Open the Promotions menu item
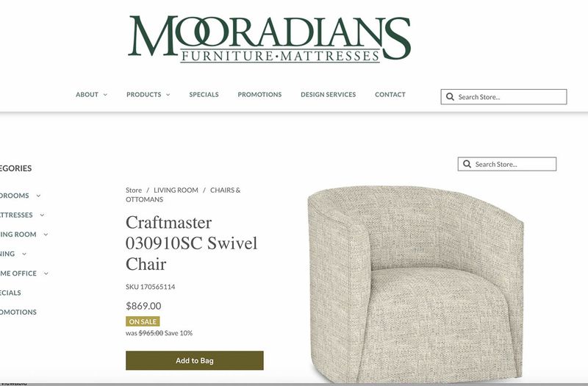Screen dimensions: 588x386 tap(259, 95)
